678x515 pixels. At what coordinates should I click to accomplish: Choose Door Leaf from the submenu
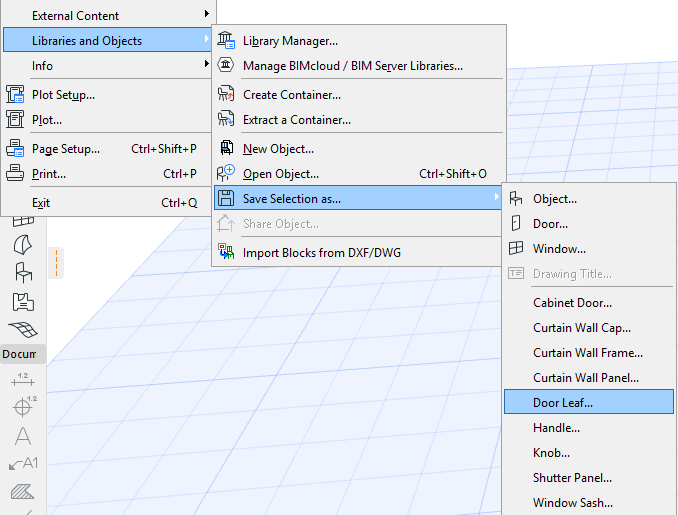(563, 402)
